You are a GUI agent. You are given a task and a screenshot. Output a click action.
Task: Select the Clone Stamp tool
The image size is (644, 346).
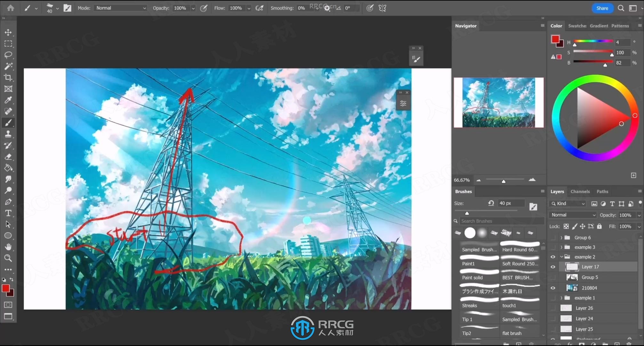click(8, 134)
